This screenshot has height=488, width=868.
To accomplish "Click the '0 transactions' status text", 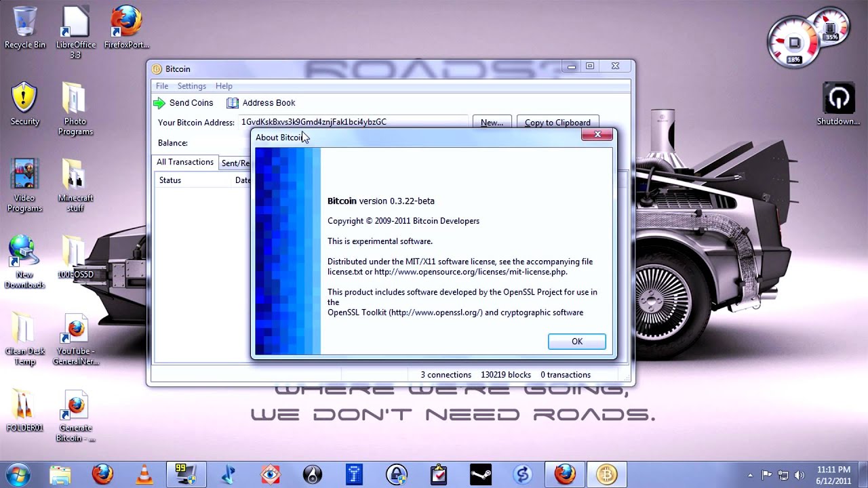I will [566, 375].
